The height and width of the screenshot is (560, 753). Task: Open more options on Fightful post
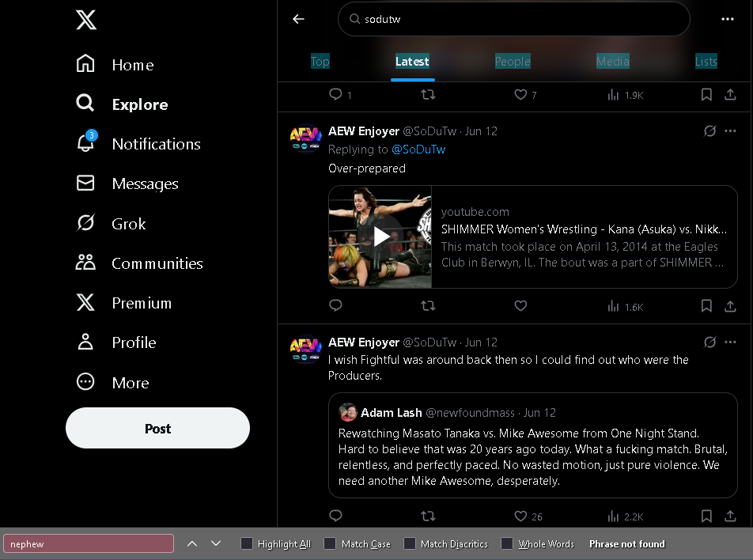(730, 342)
